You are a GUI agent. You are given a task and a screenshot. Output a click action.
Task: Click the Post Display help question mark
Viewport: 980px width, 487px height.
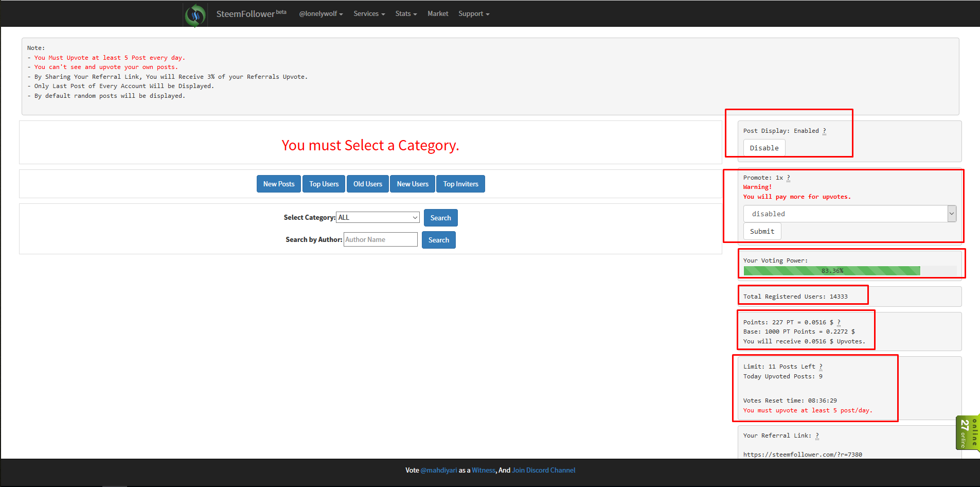click(x=825, y=131)
